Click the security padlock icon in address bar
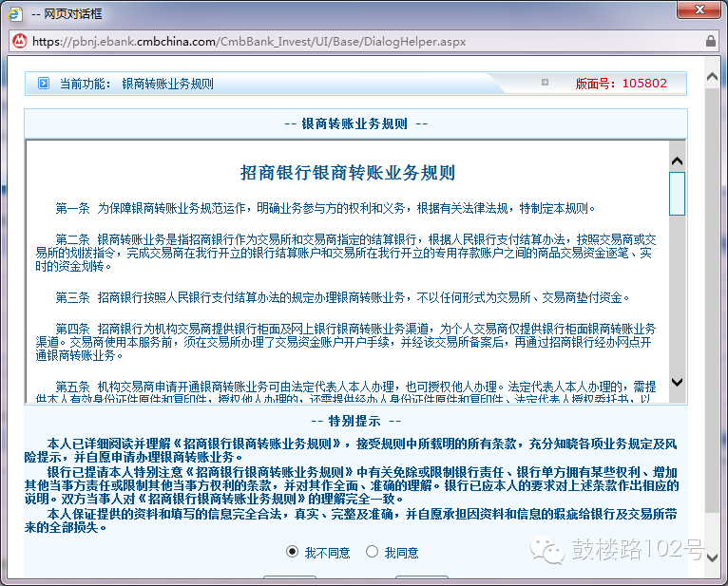 pyautogui.click(x=710, y=41)
